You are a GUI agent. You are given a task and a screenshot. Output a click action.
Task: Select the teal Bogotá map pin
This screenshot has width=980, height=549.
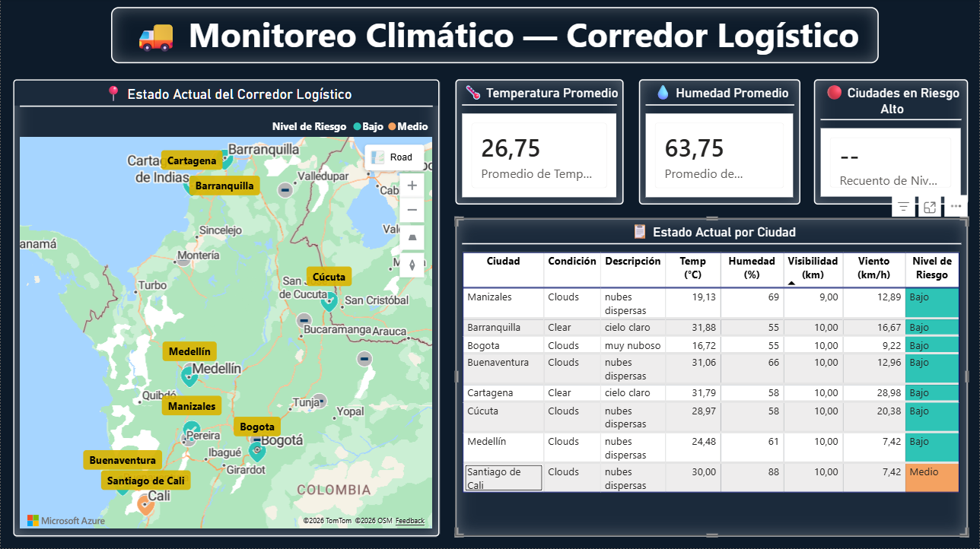[257, 452]
